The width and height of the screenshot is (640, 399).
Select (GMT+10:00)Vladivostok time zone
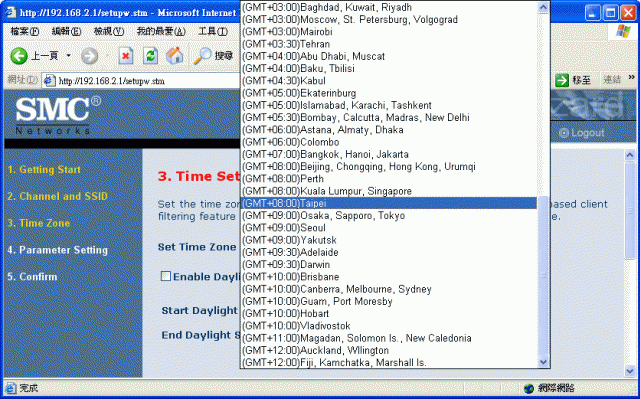coord(389,326)
